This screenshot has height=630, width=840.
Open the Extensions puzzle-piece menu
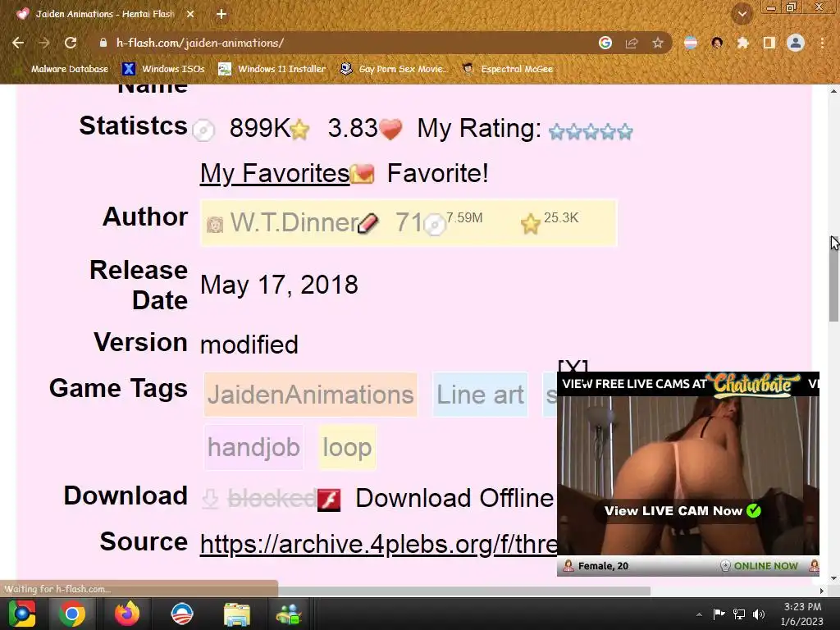point(743,43)
